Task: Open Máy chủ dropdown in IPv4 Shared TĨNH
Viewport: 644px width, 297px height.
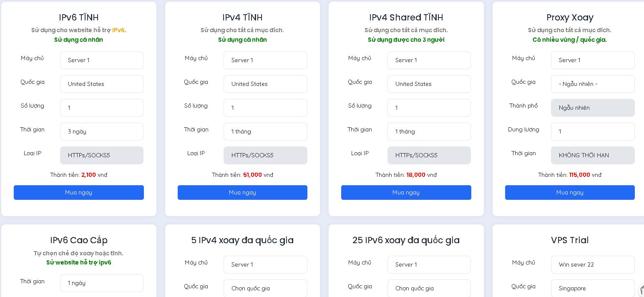Action: 429,60
